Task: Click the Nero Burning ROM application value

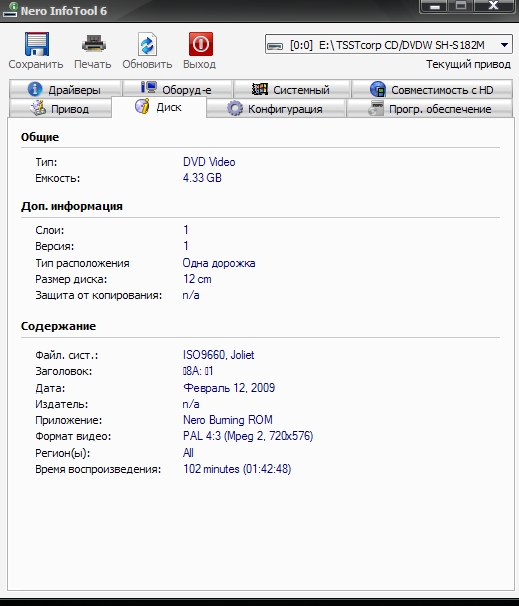Action: coord(228,420)
